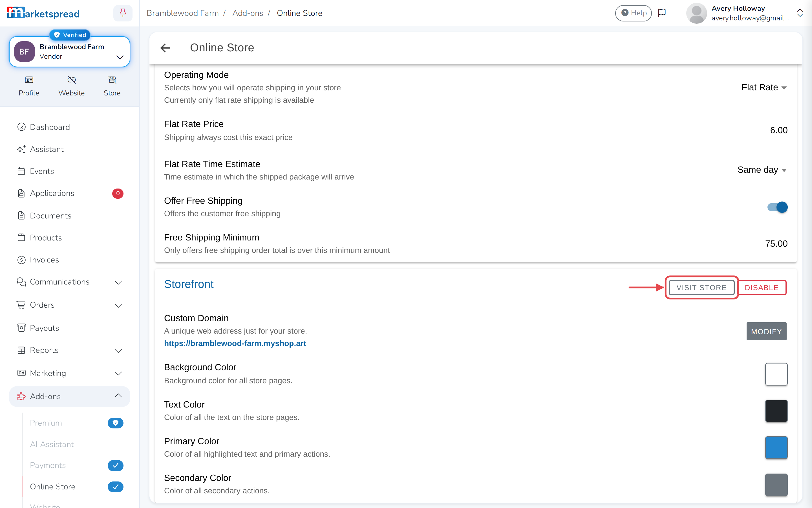Expand the Bramblewood Farm vendor selector
The height and width of the screenshot is (508, 812).
[x=69, y=52]
